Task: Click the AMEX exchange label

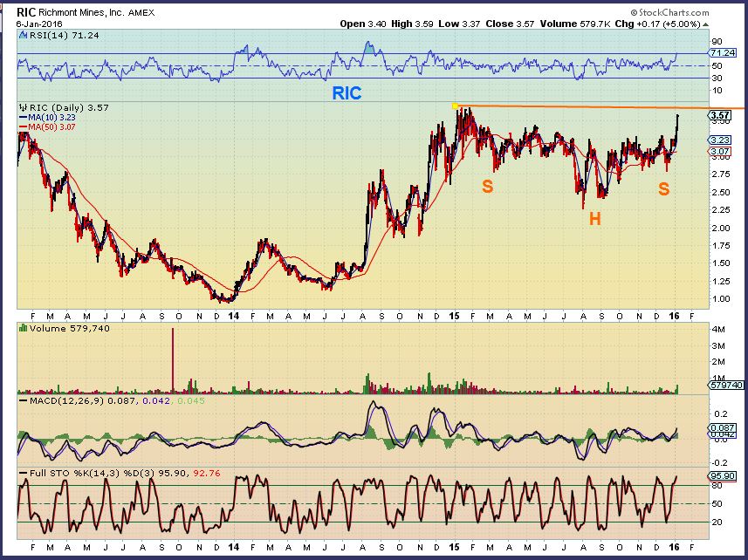Action: point(141,13)
